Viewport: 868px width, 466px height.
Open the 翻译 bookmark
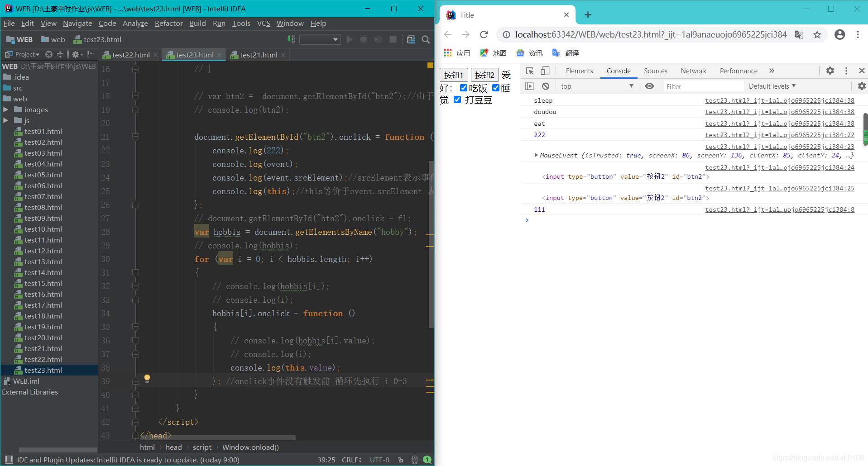(x=566, y=53)
